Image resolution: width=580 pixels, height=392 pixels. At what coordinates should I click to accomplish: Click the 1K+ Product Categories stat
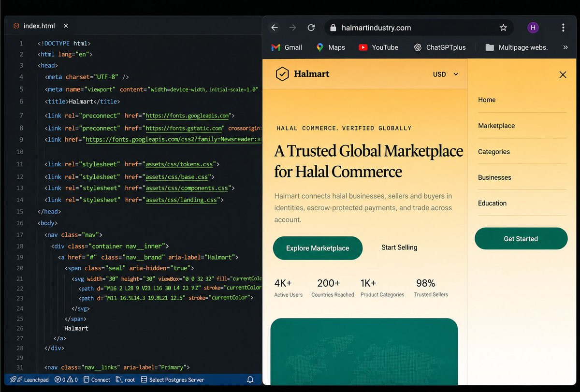[382, 288]
